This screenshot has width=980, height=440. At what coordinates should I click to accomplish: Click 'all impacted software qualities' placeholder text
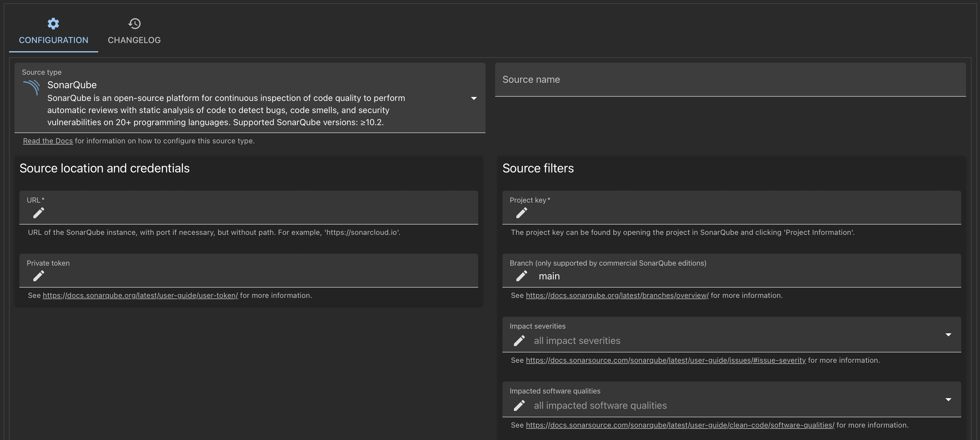coord(600,405)
